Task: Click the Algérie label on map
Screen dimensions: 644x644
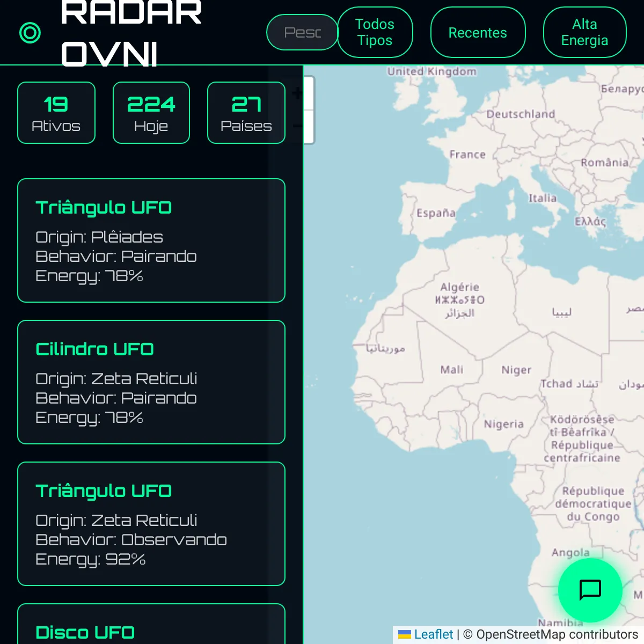Action: coord(460,287)
